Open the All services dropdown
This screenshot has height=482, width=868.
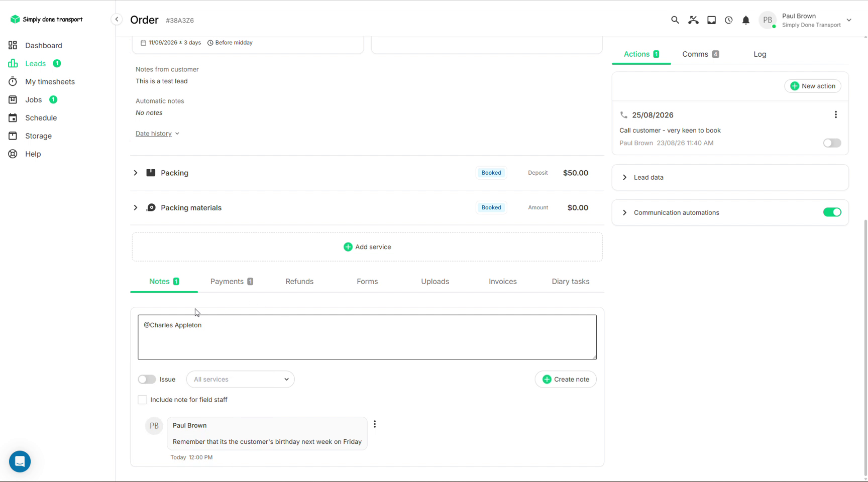click(240, 380)
